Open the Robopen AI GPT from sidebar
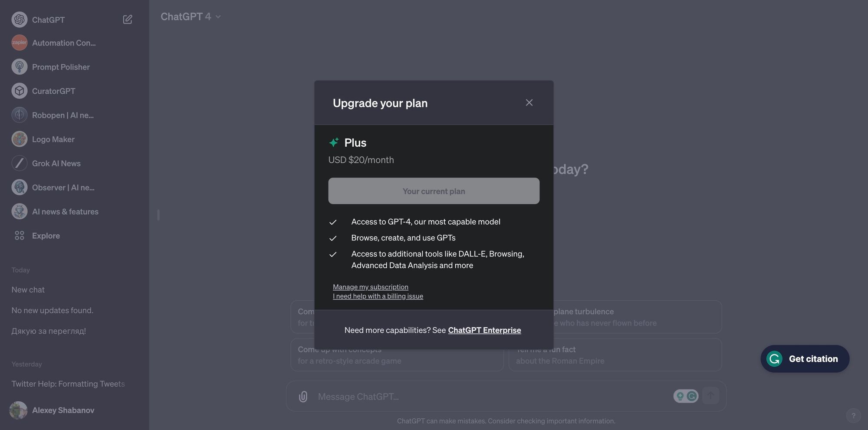868x430 pixels. point(19,115)
